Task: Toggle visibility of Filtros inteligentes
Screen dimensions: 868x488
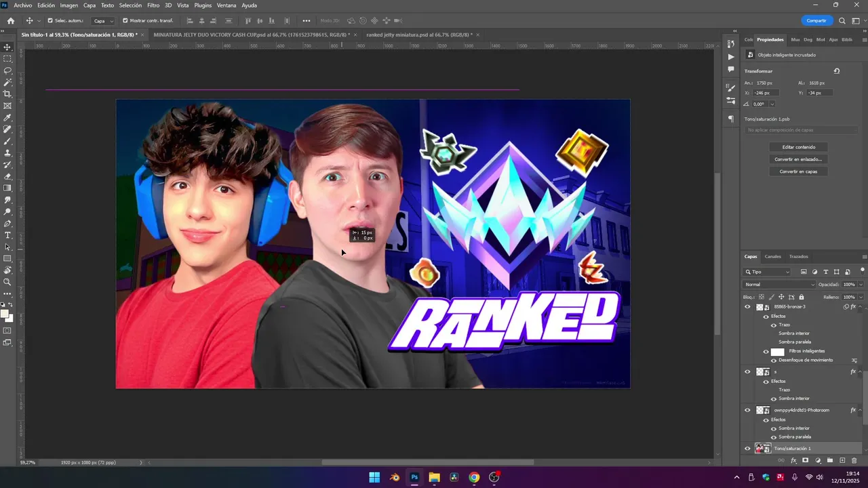Action: (766, 352)
